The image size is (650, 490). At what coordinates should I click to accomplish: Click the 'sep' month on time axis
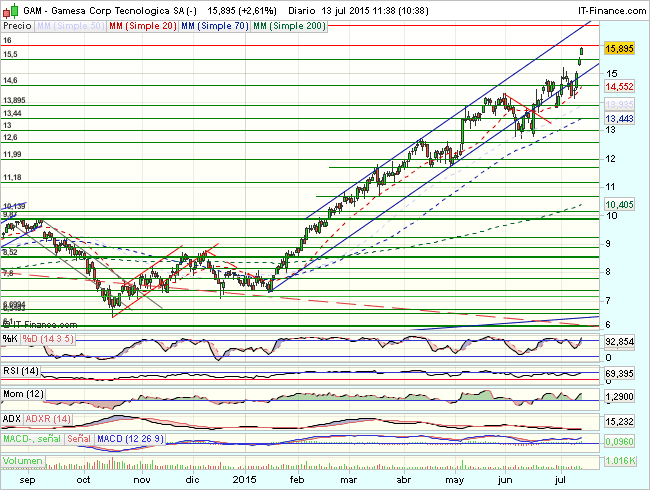tap(27, 480)
